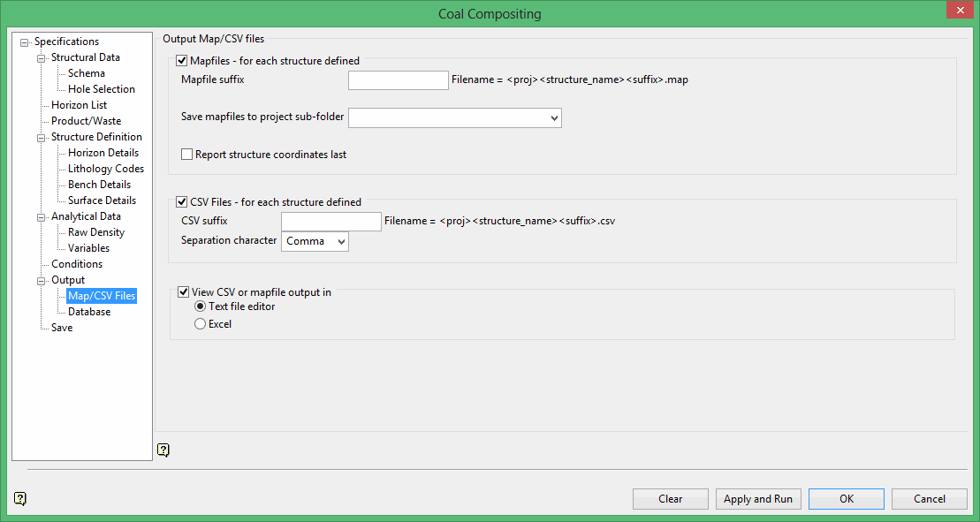Select Horizon List in the tree
This screenshot has height=522, width=980.
pyautogui.click(x=79, y=105)
